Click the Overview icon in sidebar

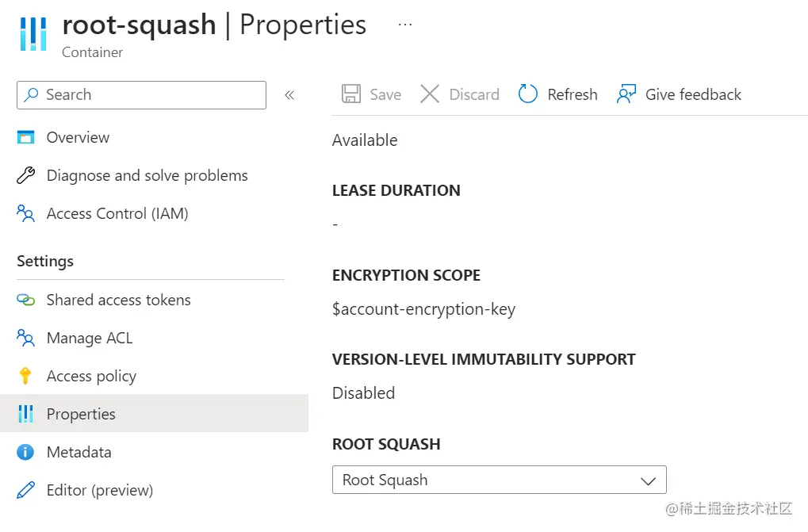pos(26,137)
